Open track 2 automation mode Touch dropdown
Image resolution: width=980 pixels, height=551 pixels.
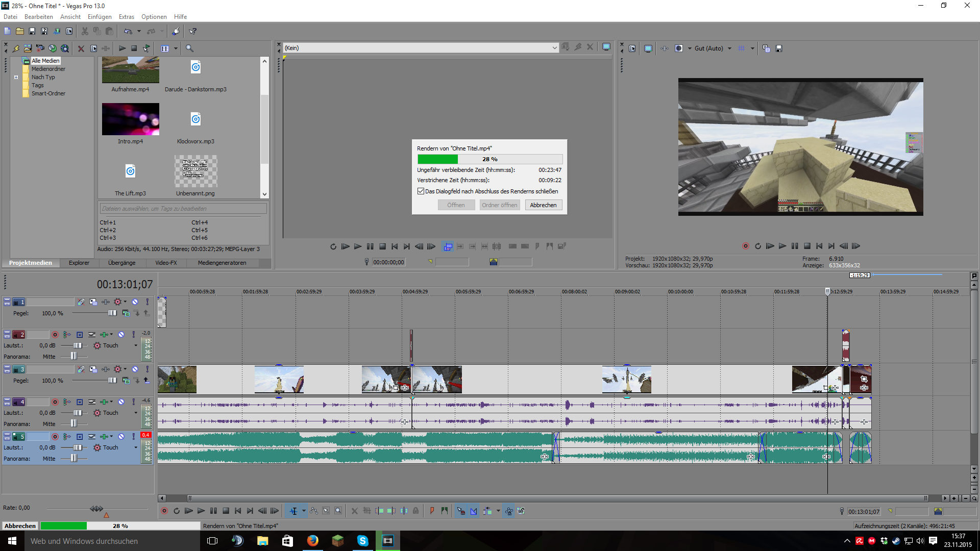pos(136,346)
